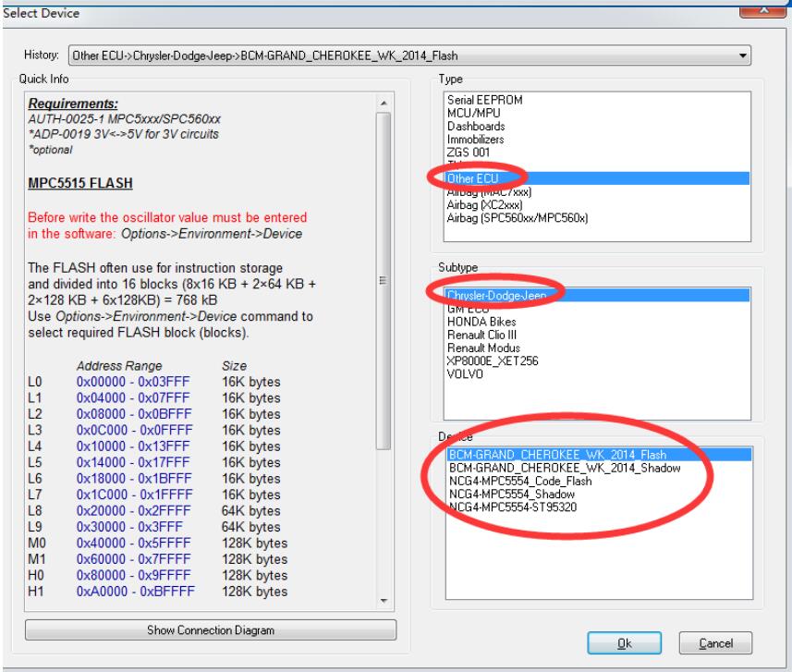Click address range 0x14000 - 0x17FFF

[x=133, y=463]
